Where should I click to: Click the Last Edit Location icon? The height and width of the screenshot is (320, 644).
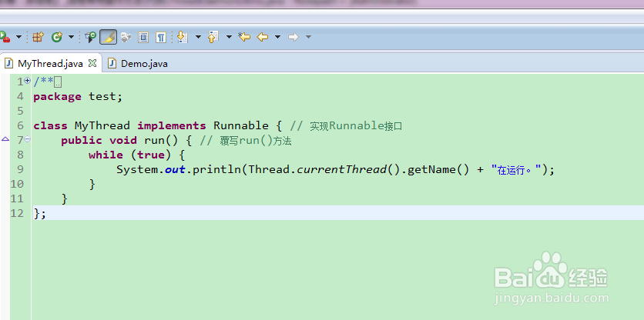tap(244, 38)
